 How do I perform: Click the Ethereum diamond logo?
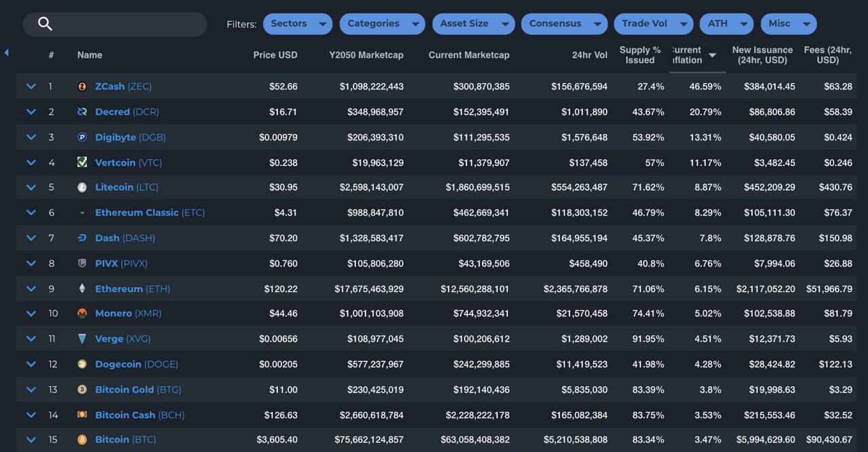click(x=82, y=289)
